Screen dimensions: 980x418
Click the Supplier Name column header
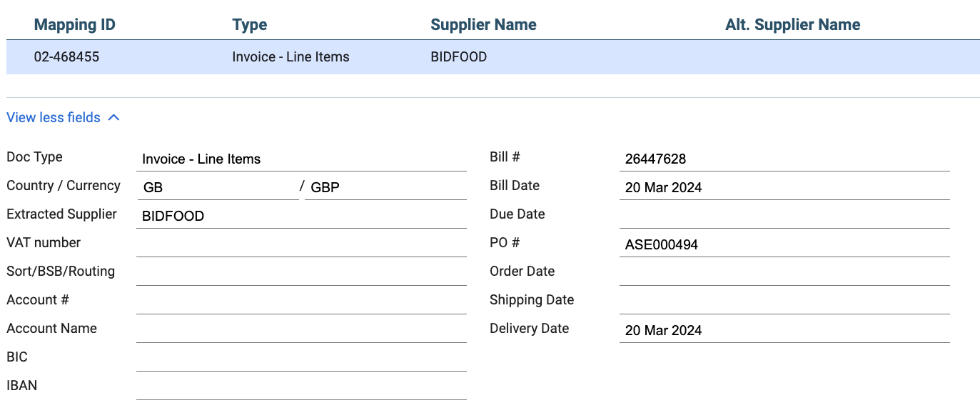coord(483,25)
